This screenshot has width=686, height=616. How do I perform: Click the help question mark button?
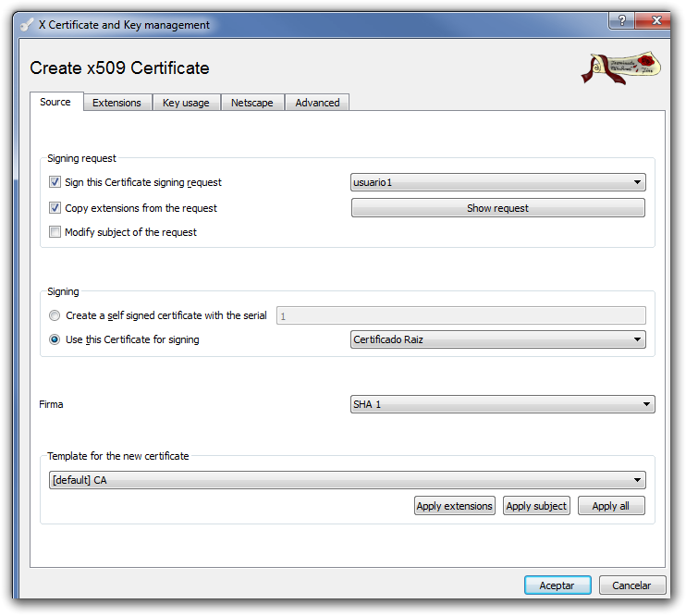click(621, 20)
